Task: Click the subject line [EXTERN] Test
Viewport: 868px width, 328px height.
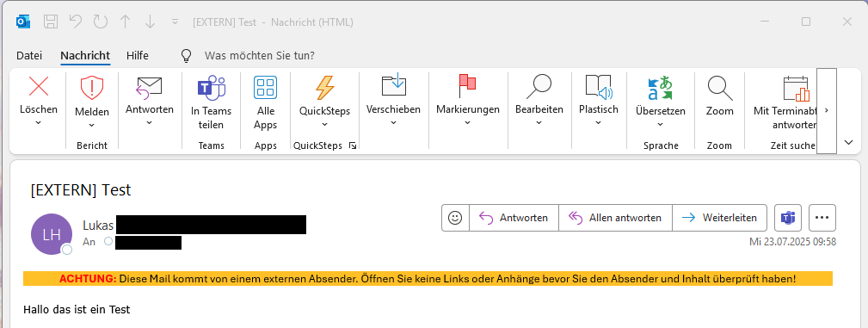Action: (x=81, y=190)
